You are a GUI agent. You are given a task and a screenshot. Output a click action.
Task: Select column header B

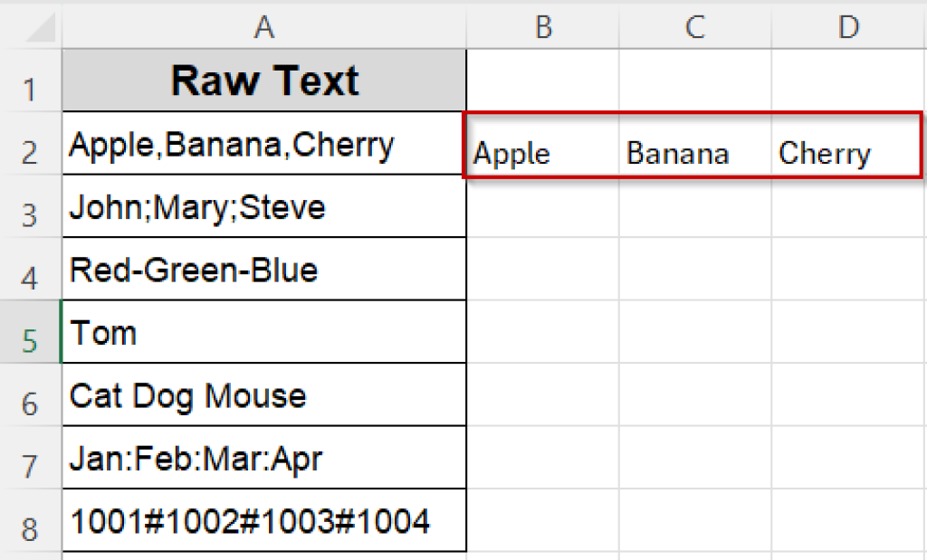(x=542, y=26)
